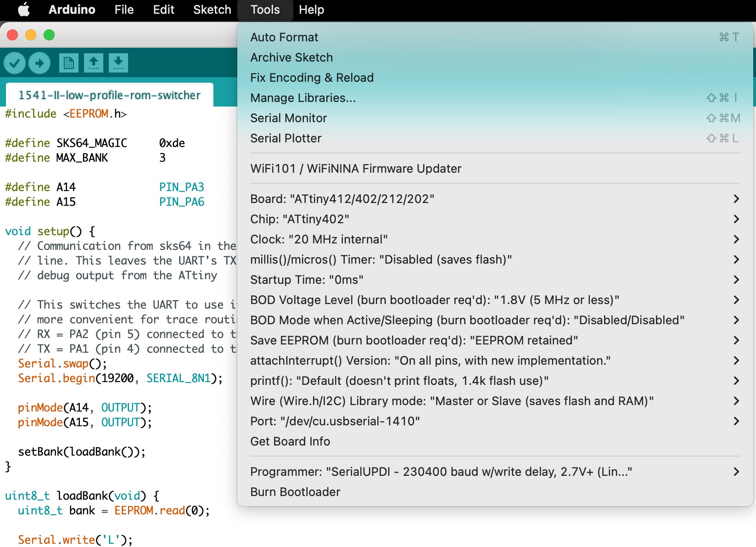Image resolution: width=756 pixels, height=547 pixels.
Task: Choose Get Board Info
Action: [x=495, y=441]
